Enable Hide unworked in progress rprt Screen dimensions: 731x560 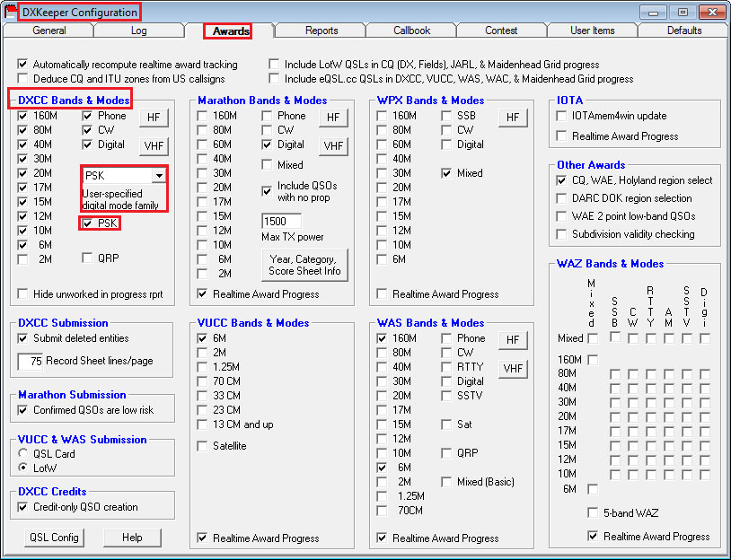23,294
